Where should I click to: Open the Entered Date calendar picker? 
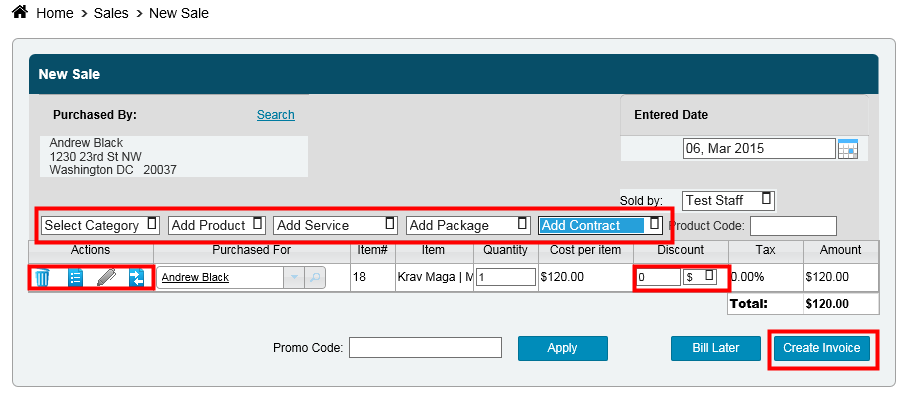coord(847,149)
